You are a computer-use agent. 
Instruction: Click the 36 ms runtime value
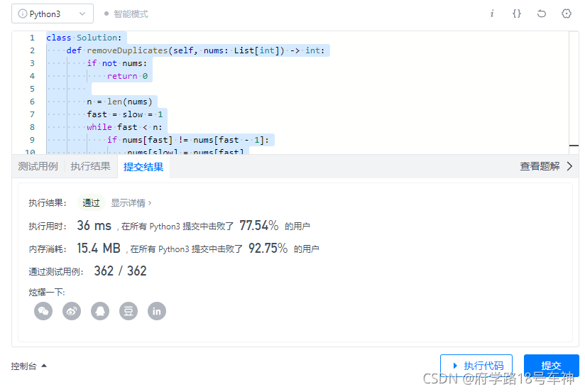(x=94, y=226)
